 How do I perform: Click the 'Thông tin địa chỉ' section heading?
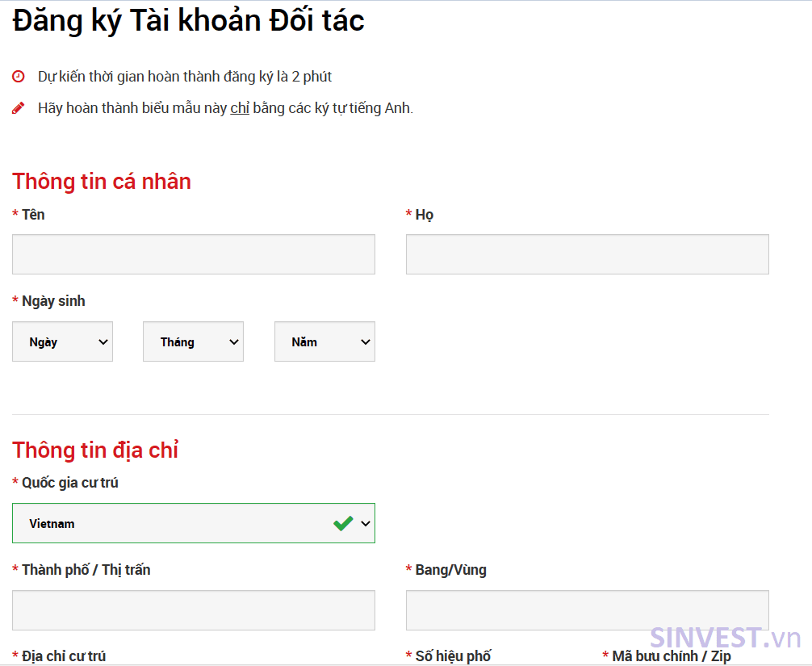95,450
